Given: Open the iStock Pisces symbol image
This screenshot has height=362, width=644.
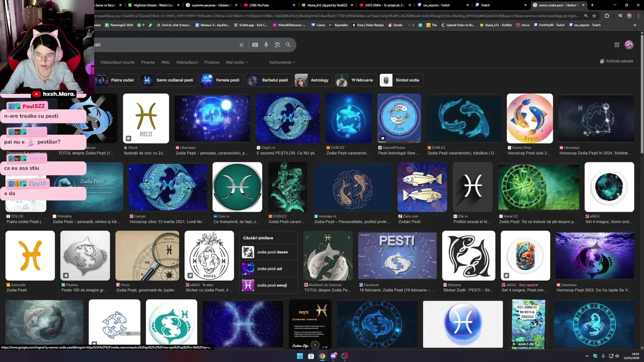Looking at the screenshot, I should [x=146, y=118].
